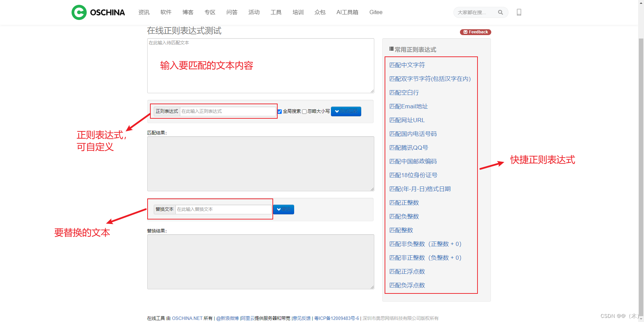Click the OSCHINA logo
Screen dimensions: 644x322
pos(98,12)
